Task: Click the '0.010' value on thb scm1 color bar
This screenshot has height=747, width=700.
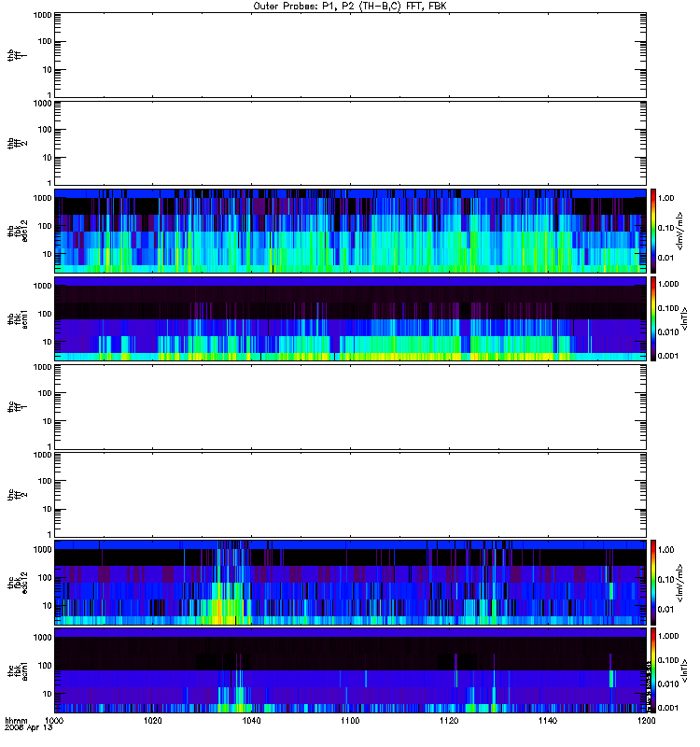Action: (x=668, y=332)
